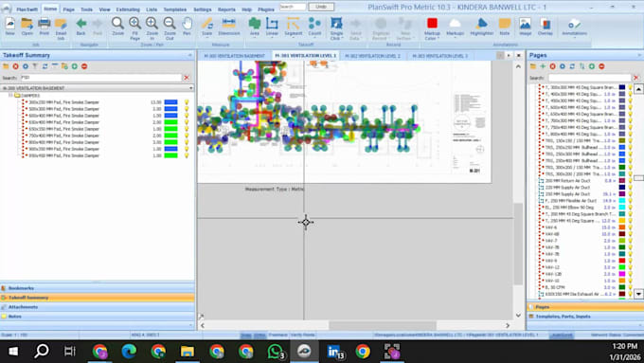
Task: Open the Page menu
Action: point(68,9)
